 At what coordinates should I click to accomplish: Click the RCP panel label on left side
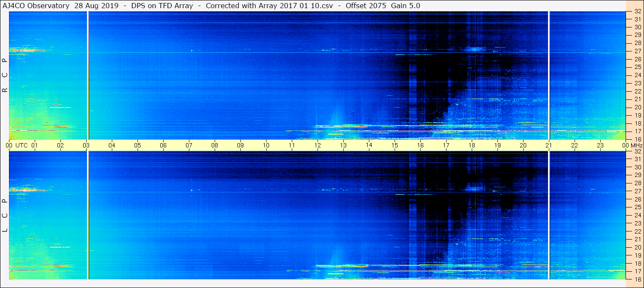tap(5, 75)
